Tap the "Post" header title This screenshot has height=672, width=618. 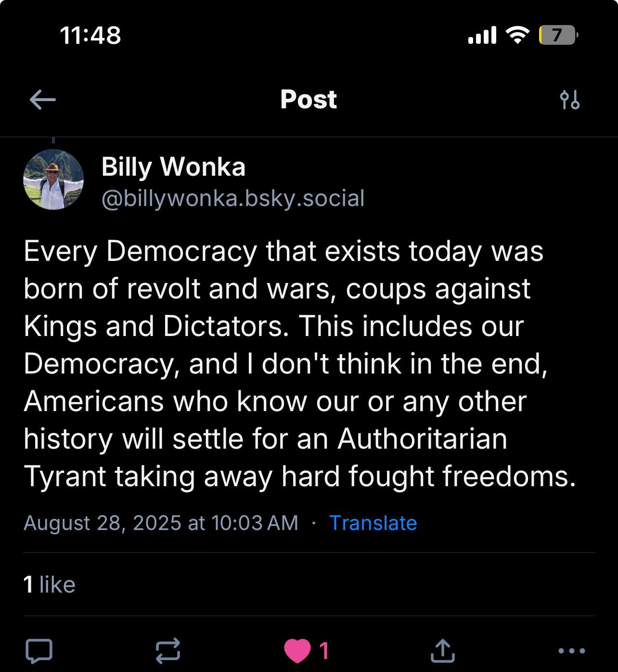[309, 100]
